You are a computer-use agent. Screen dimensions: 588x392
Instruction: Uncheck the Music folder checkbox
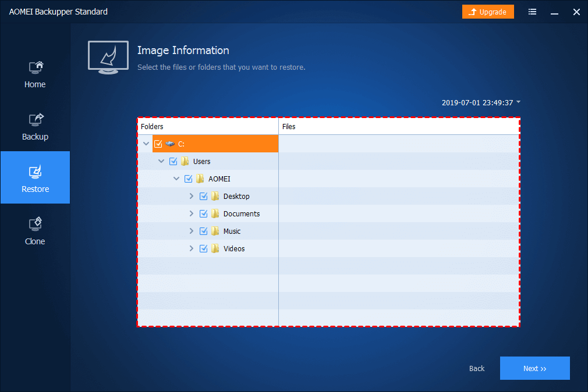point(203,231)
